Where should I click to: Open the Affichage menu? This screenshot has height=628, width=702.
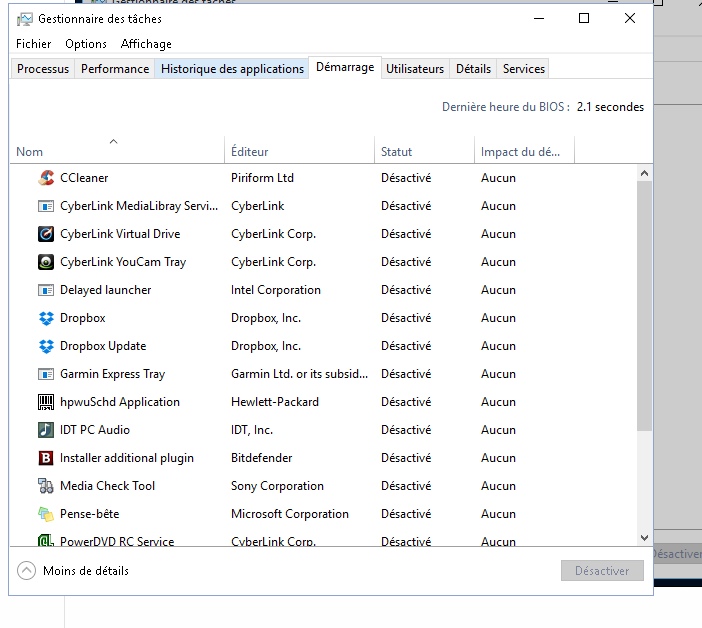(x=146, y=44)
